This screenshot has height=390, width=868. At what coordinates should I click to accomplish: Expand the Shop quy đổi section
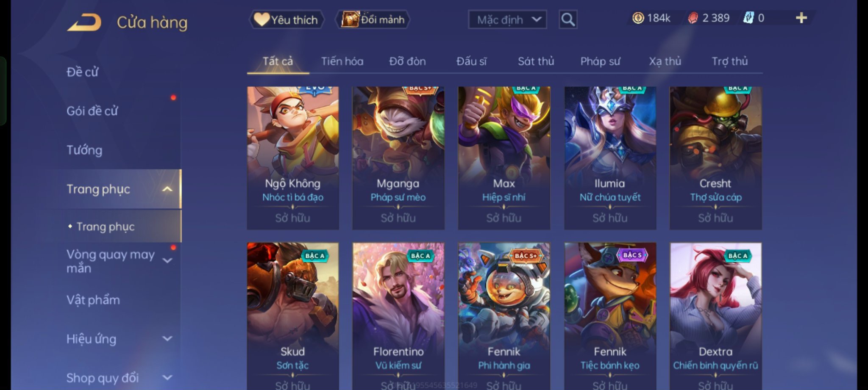(x=167, y=377)
